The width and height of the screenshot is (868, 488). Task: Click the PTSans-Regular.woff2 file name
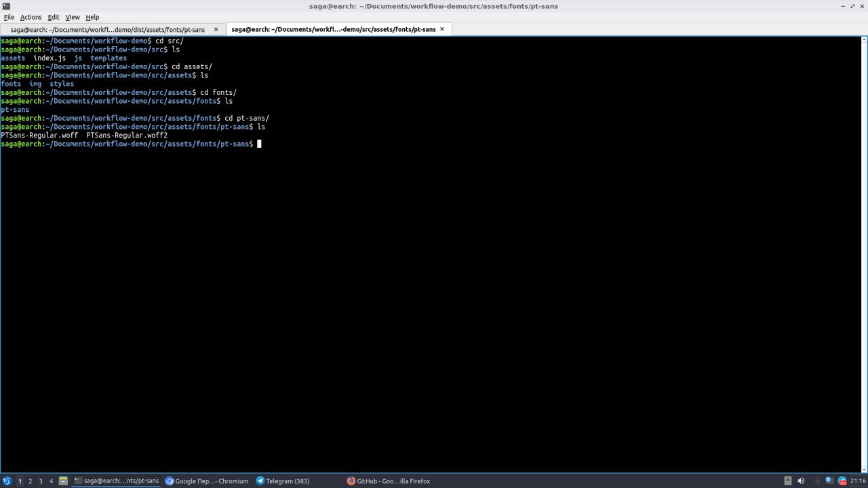127,136
